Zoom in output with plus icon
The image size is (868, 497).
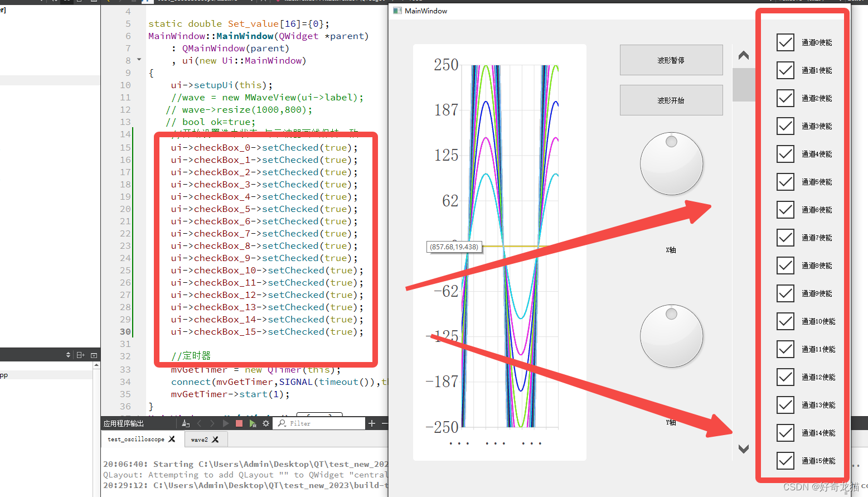372,424
